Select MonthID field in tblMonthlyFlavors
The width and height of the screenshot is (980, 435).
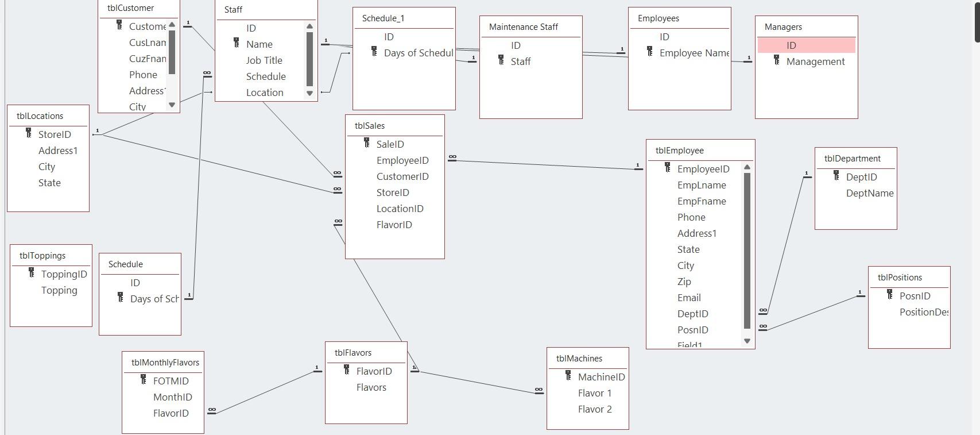[x=173, y=397]
